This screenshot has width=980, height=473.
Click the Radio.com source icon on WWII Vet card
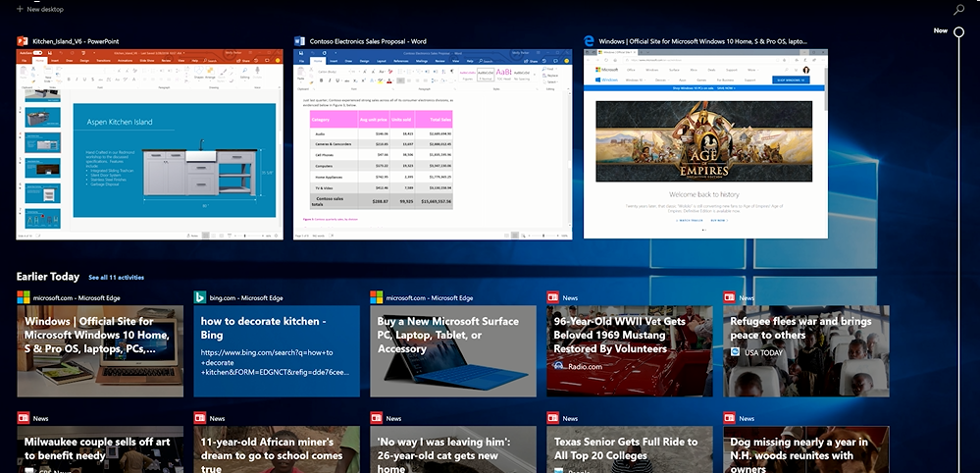click(559, 366)
